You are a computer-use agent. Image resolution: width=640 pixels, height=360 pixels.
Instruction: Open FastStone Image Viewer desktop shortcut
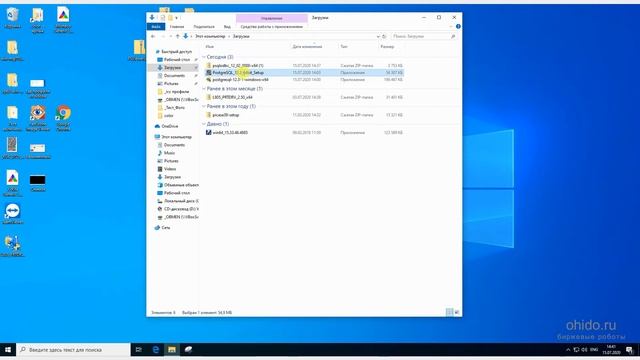coord(38,118)
